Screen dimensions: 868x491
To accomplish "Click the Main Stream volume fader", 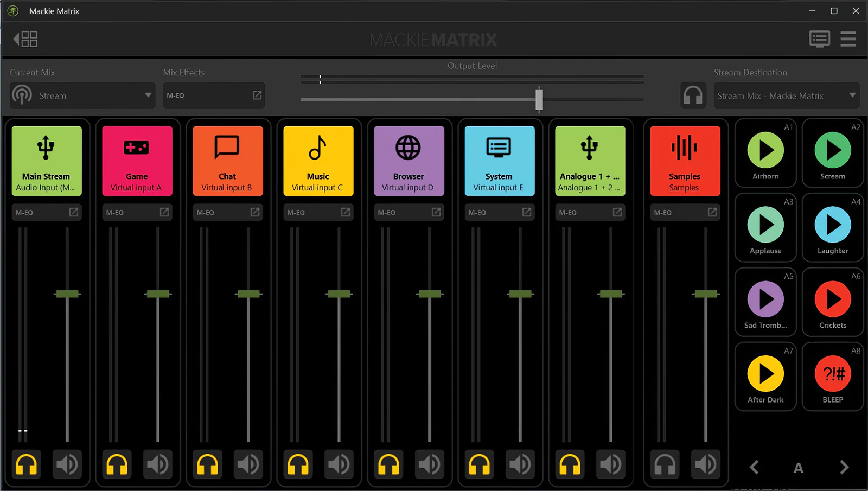I will [x=67, y=294].
